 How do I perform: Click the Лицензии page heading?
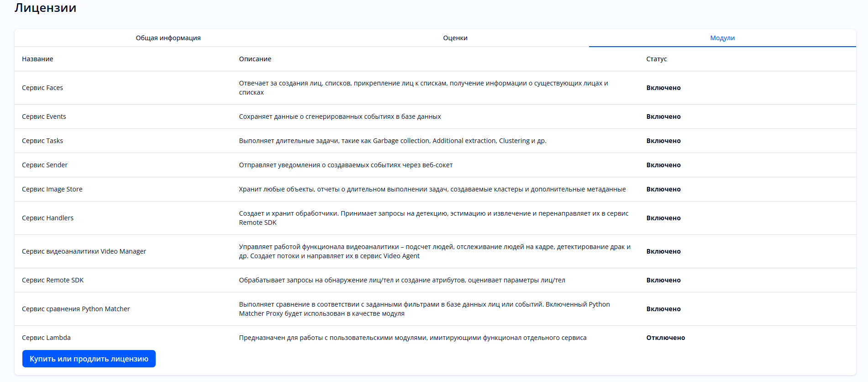pos(45,8)
